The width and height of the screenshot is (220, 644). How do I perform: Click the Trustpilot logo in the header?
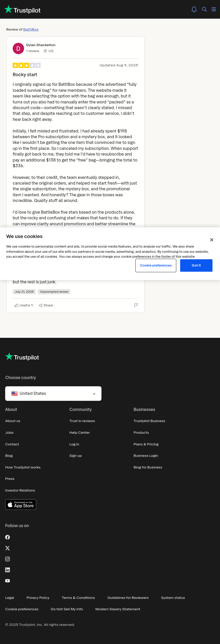pos(23,10)
